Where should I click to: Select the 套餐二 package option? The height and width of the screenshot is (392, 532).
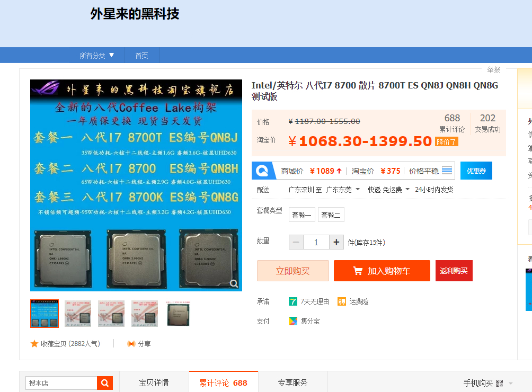[x=331, y=215]
